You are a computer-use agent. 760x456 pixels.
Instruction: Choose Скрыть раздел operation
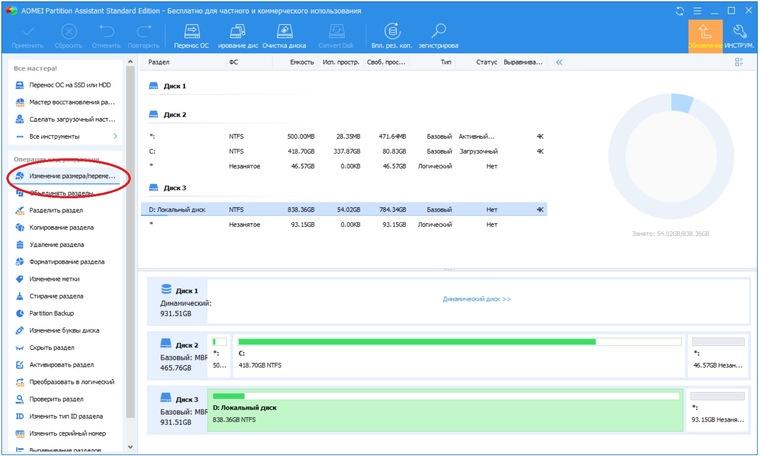point(45,348)
